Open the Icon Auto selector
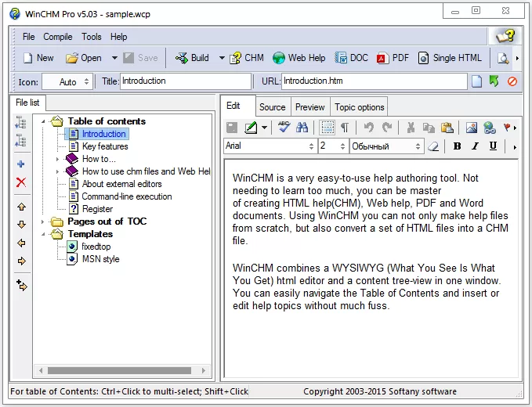The image size is (532, 407). [67, 81]
